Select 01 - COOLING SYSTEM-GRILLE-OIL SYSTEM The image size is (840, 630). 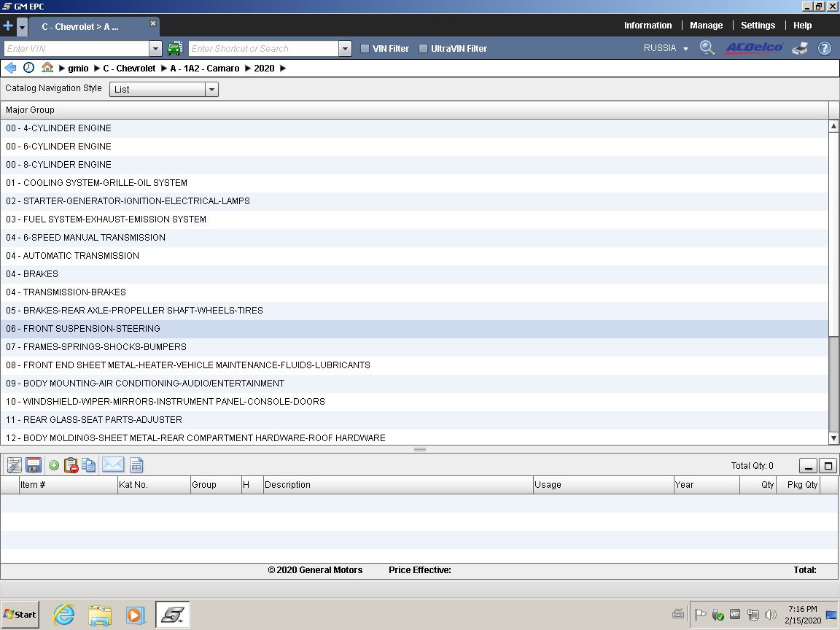pyautogui.click(x=414, y=183)
